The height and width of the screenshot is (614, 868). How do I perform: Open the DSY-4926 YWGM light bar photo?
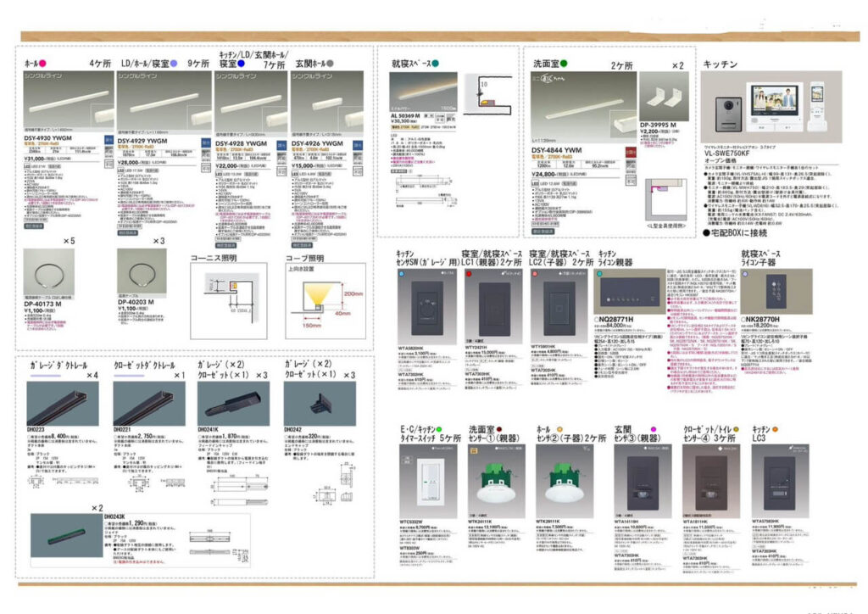tap(327, 104)
